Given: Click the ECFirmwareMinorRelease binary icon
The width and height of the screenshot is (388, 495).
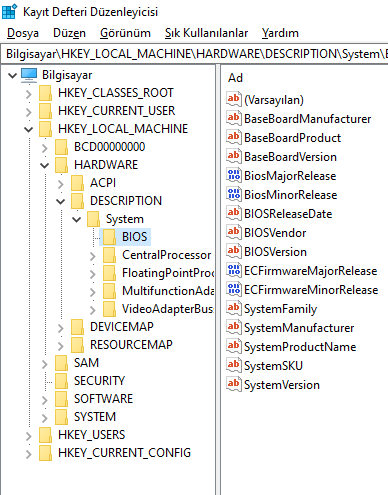Looking at the screenshot, I should click(234, 289).
